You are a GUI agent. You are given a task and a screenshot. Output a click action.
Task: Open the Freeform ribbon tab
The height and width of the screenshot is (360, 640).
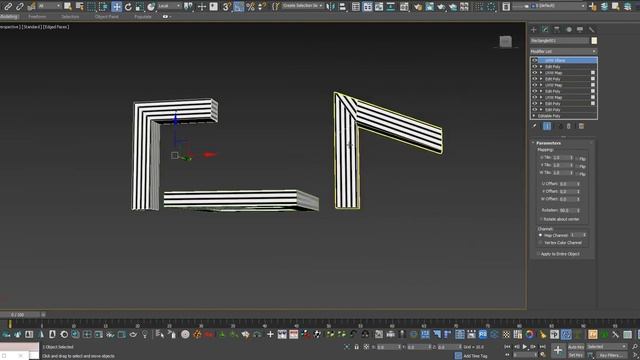coord(37,17)
